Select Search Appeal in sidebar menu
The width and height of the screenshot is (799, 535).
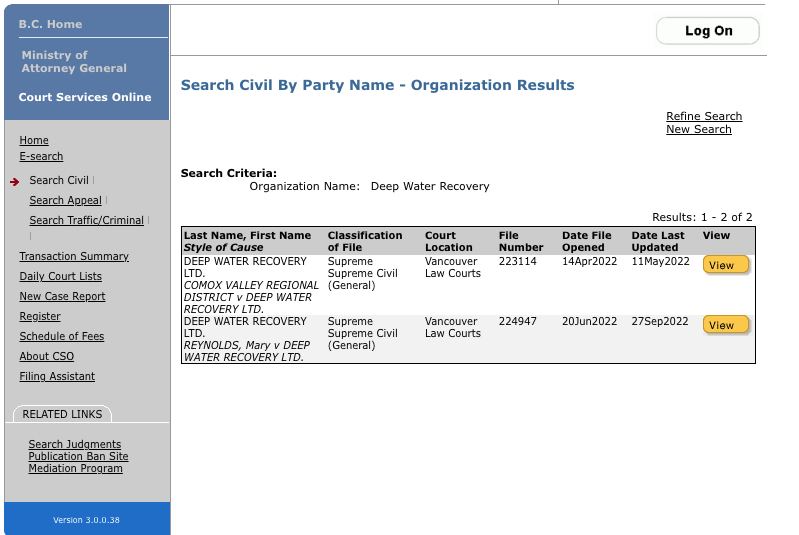click(x=65, y=200)
